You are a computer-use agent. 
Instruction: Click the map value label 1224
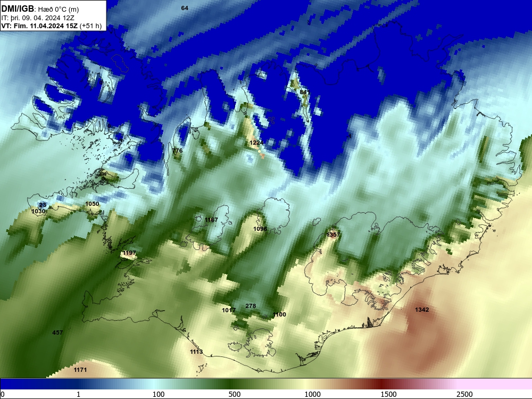pyautogui.click(x=256, y=143)
